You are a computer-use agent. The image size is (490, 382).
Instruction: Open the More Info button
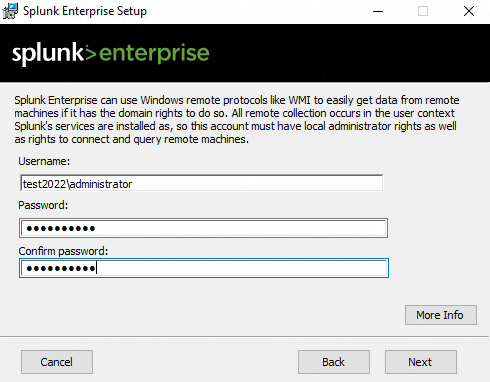pyautogui.click(x=441, y=315)
